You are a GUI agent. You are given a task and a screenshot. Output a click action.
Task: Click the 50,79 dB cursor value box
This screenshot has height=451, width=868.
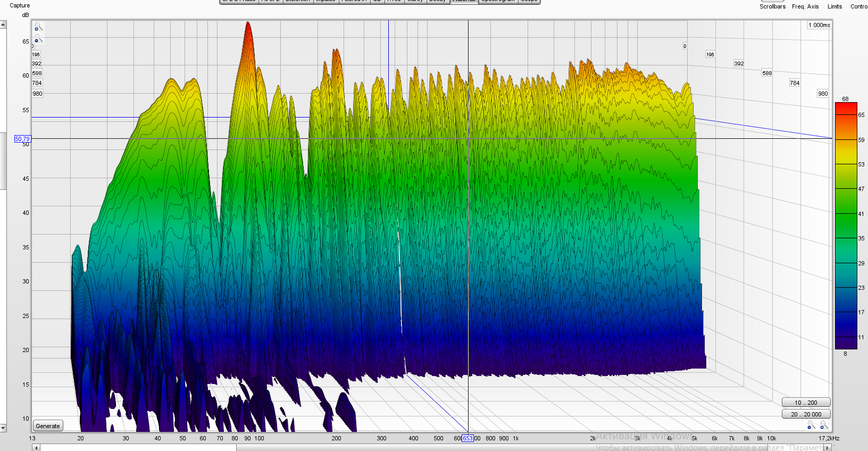click(22, 139)
